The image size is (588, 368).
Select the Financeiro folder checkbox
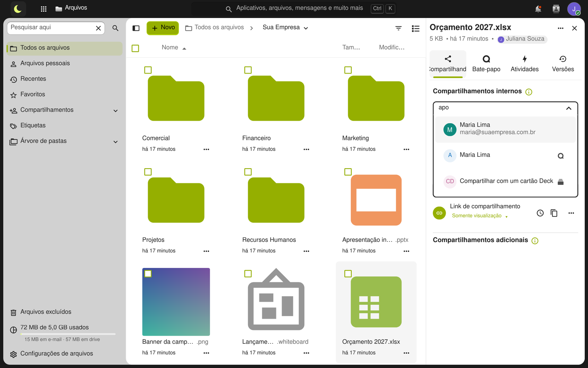(248, 70)
